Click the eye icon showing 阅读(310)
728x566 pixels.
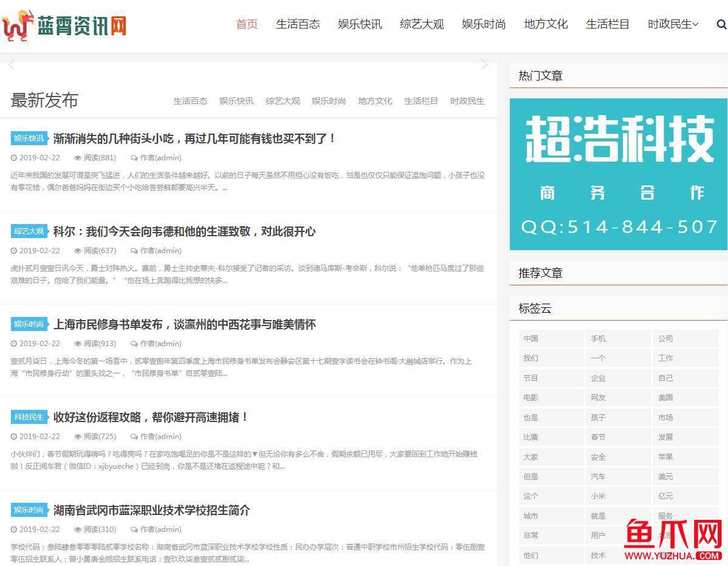coord(78,529)
